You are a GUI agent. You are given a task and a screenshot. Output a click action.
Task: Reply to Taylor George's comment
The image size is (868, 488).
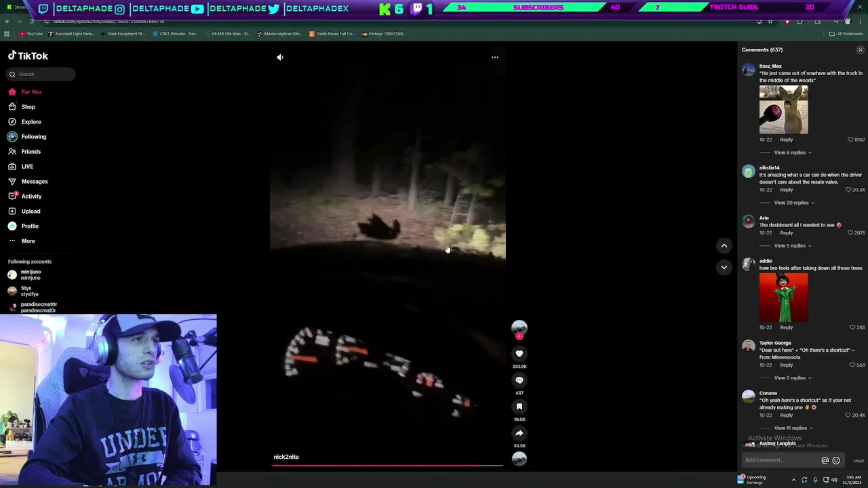pyautogui.click(x=786, y=365)
